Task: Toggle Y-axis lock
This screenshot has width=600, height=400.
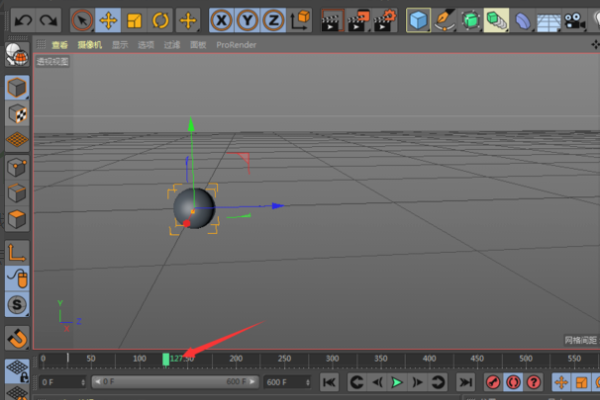Action: 248,19
